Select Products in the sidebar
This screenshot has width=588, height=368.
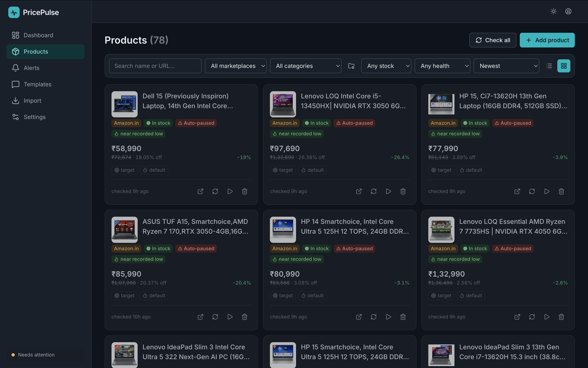tap(45, 51)
